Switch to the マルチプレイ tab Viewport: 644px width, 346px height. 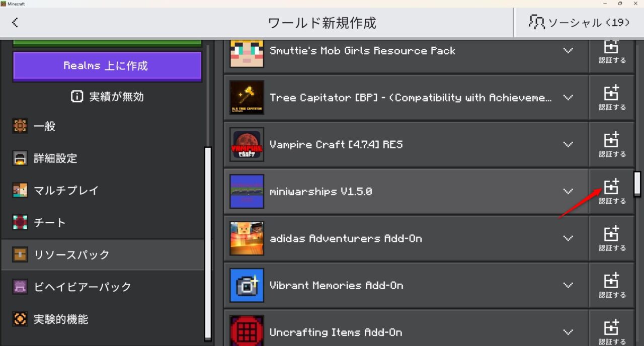tap(103, 191)
